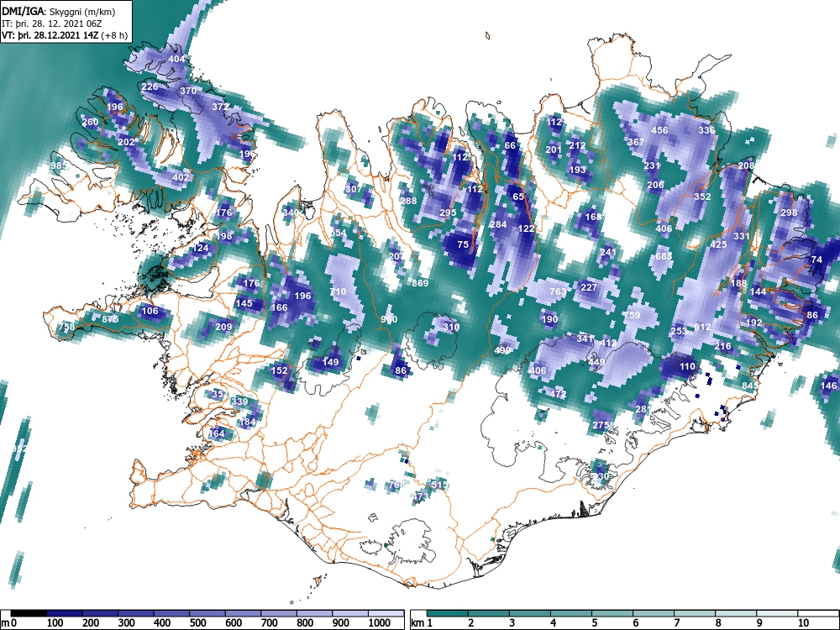Screen dimensions: 840x630
Task: Click the IT 06Z initial time line
Action: pos(52,24)
